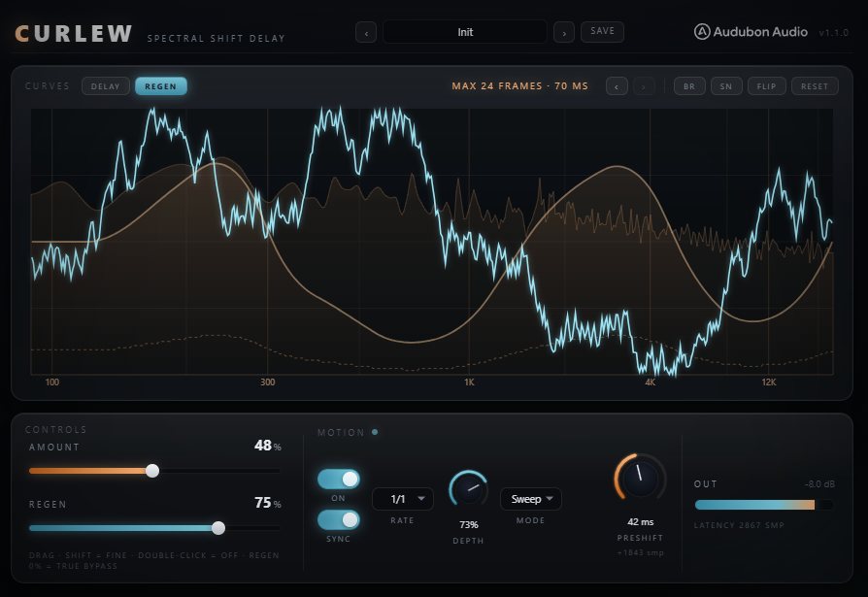The width and height of the screenshot is (868, 597).
Task: Click the Motion indicator dot
Action: [x=375, y=432]
